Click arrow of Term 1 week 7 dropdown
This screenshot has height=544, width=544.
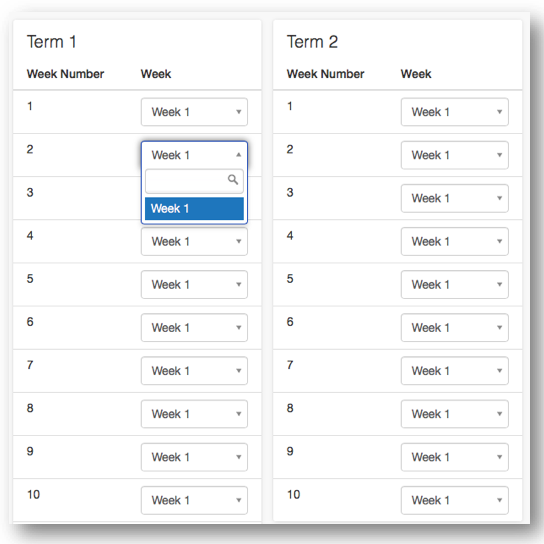tap(239, 371)
